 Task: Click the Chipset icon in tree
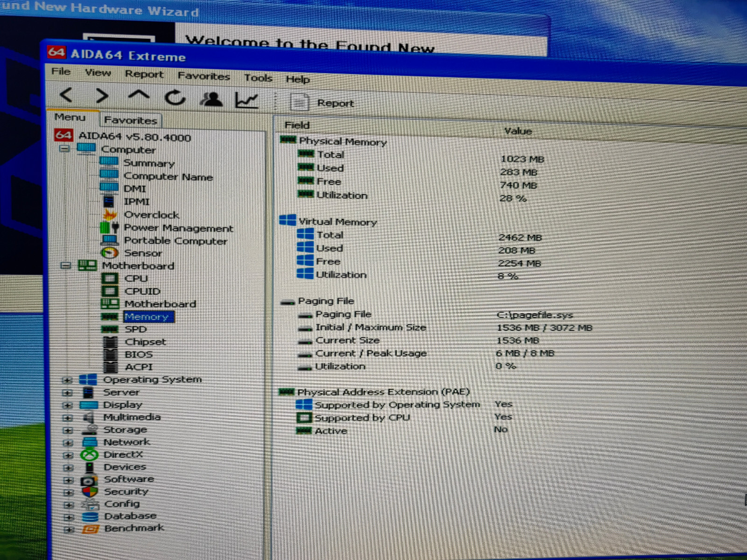point(111,342)
